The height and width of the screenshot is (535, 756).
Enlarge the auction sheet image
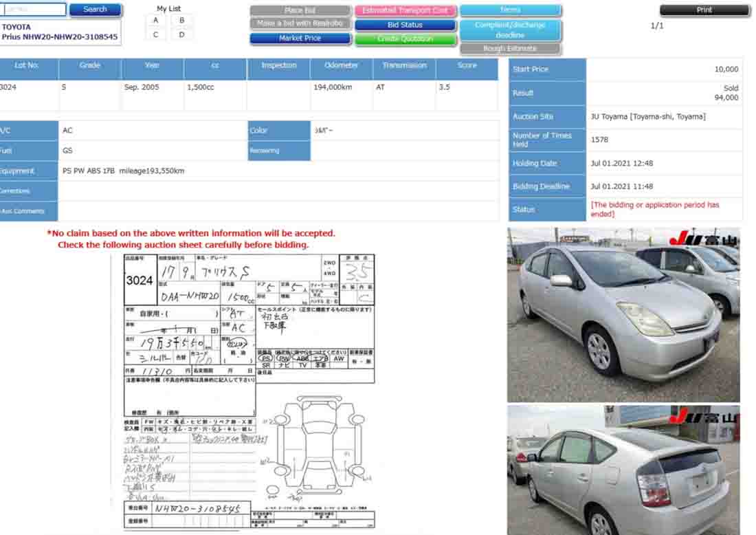click(x=249, y=391)
